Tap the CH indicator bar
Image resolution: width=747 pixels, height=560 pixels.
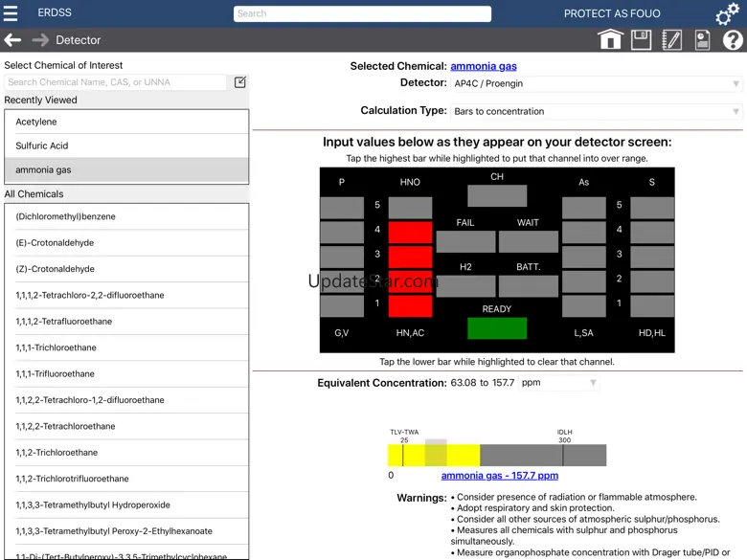click(x=497, y=195)
